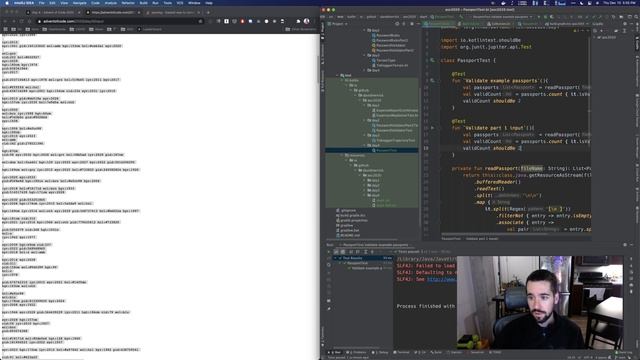Click the adventofcode.com address bar
Viewport: 640px width, 360px height.
pos(120,21)
